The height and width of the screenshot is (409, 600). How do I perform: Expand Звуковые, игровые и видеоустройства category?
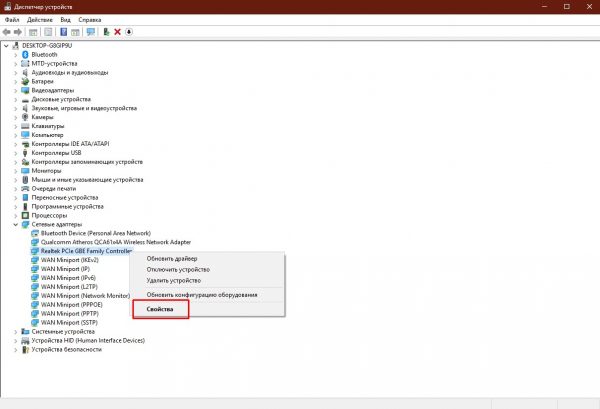16,108
